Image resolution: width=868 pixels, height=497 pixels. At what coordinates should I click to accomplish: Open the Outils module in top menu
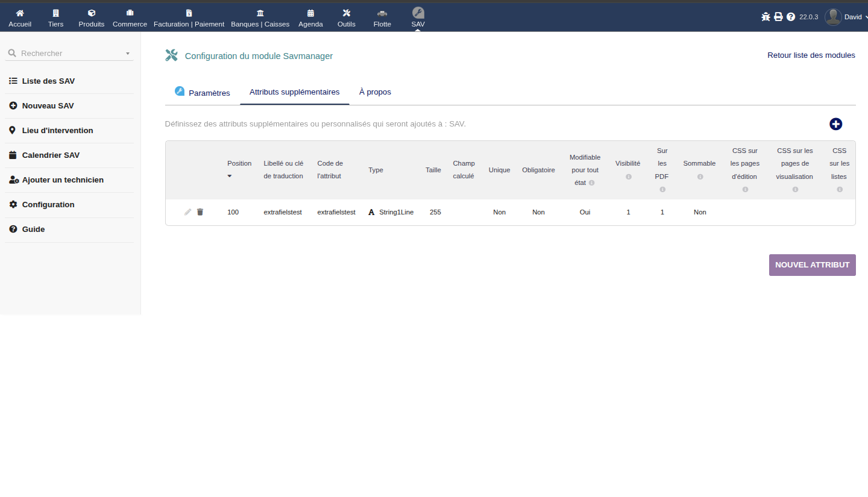[x=346, y=17]
